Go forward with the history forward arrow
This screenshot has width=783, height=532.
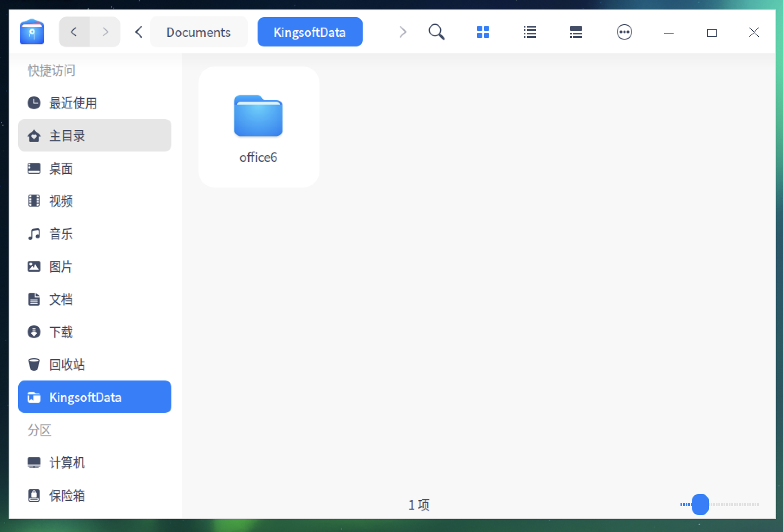105,32
